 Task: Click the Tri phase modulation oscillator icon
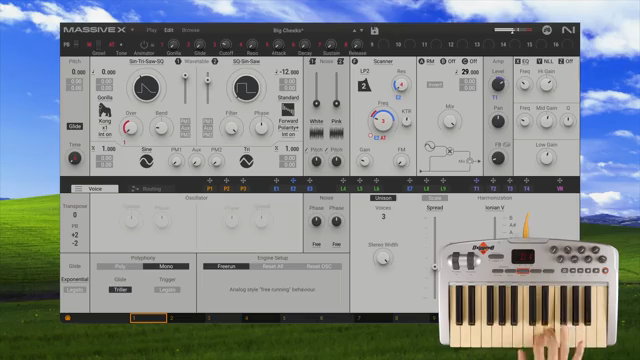tap(247, 161)
